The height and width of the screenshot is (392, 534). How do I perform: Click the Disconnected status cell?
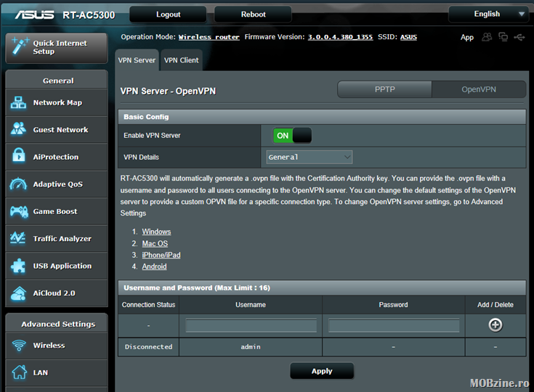148,347
